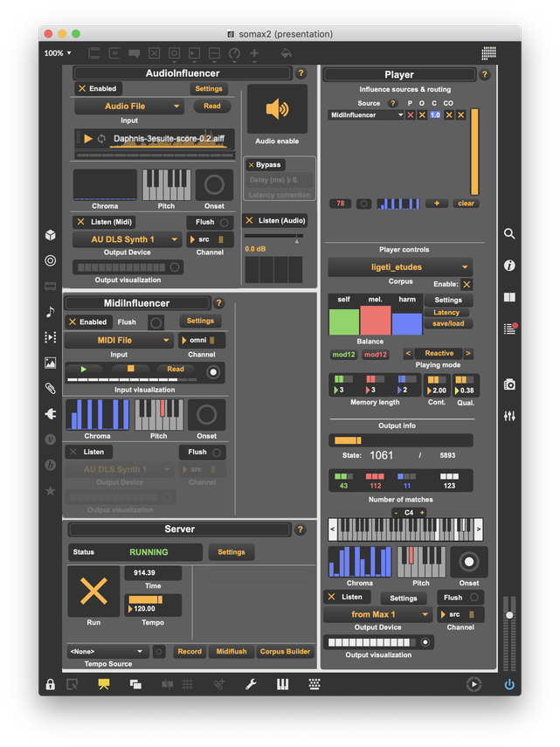Click the snapshot camera icon
The image size is (560, 747).
pyautogui.click(x=509, y=384)
